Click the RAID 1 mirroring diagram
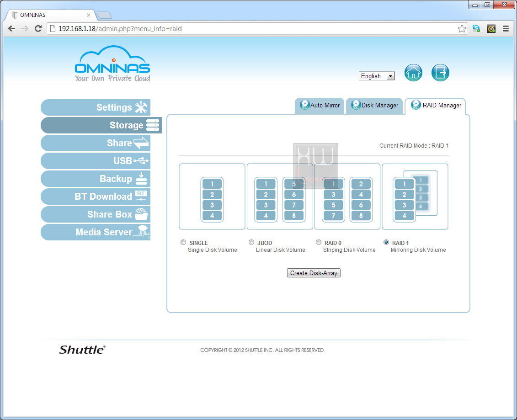The width and height of the screenshot is (517, 420). [415, 197]
